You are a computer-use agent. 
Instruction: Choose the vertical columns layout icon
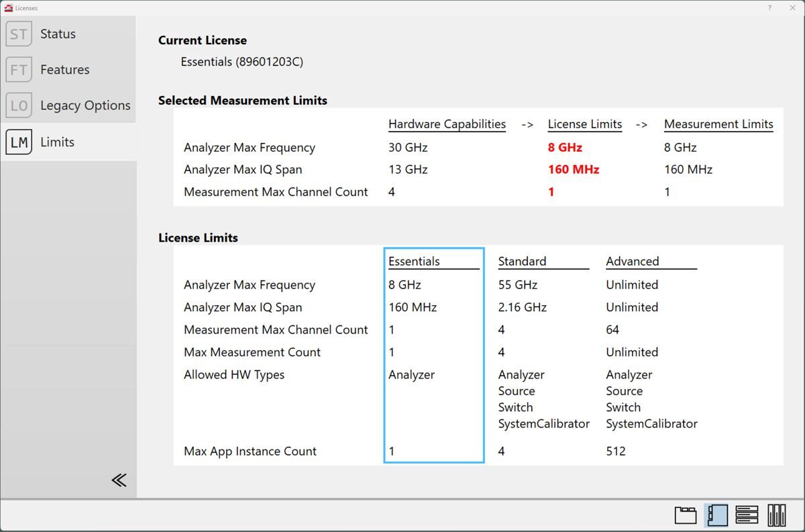click(777, 515)
